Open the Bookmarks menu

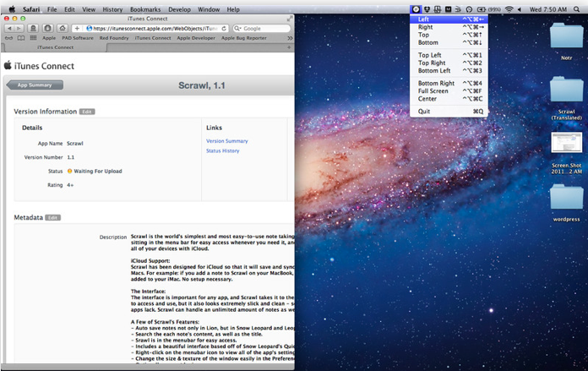click(145, 9)
